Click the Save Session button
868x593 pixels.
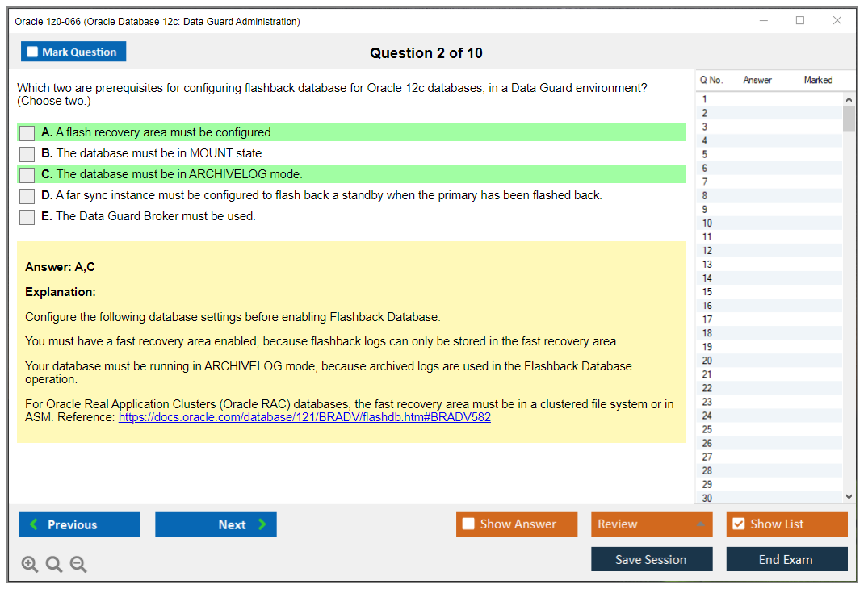651,559
